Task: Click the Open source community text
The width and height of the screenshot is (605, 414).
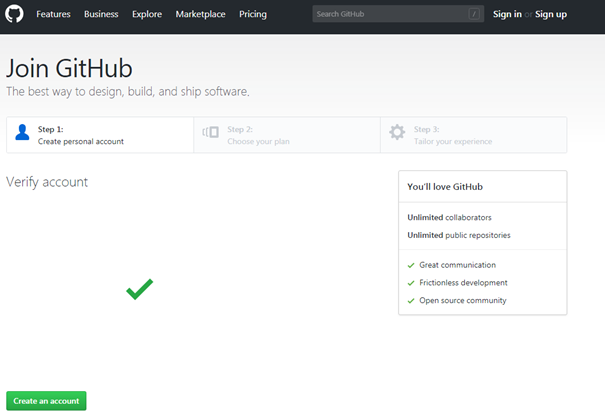Action: tap(463, 301)
